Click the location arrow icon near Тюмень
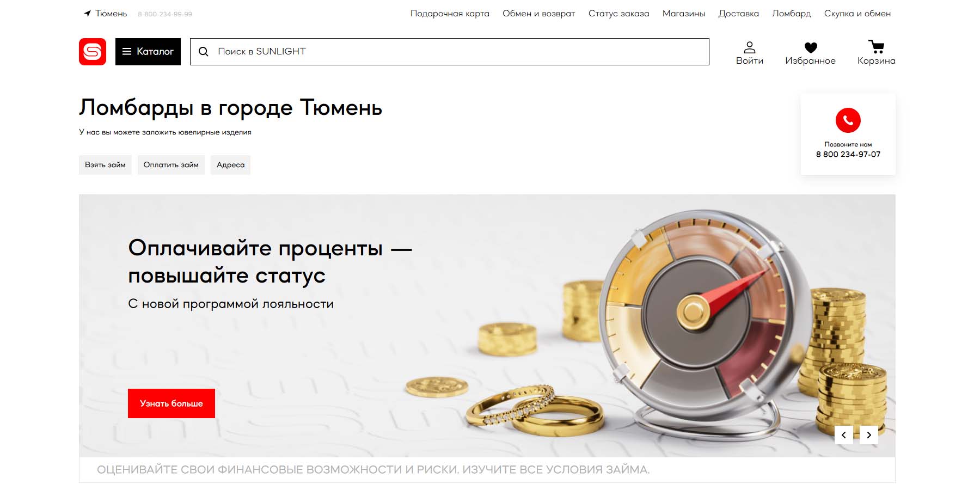The image size is (980, 490). click(x=87, y=14)
